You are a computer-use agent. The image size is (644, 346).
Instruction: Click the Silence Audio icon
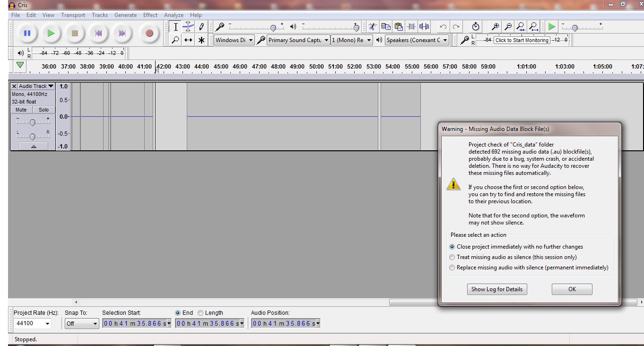[424, 27]
